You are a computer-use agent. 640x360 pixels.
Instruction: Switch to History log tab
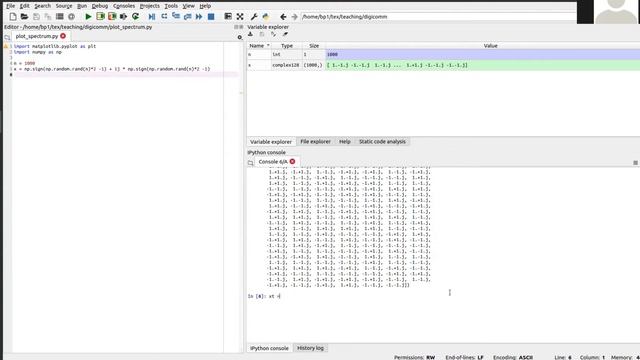pyautogui.click(x=310, y=348)
